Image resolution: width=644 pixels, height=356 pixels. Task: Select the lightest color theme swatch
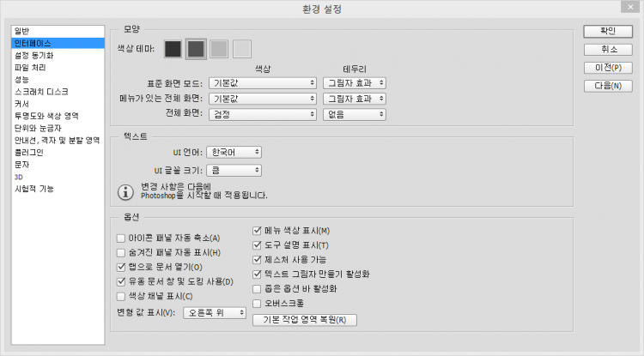[242, 49]
